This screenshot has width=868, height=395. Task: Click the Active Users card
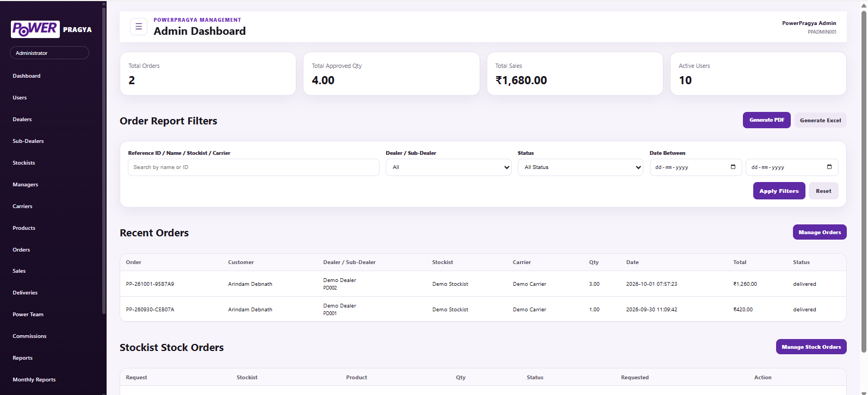[x=758, y=73]
